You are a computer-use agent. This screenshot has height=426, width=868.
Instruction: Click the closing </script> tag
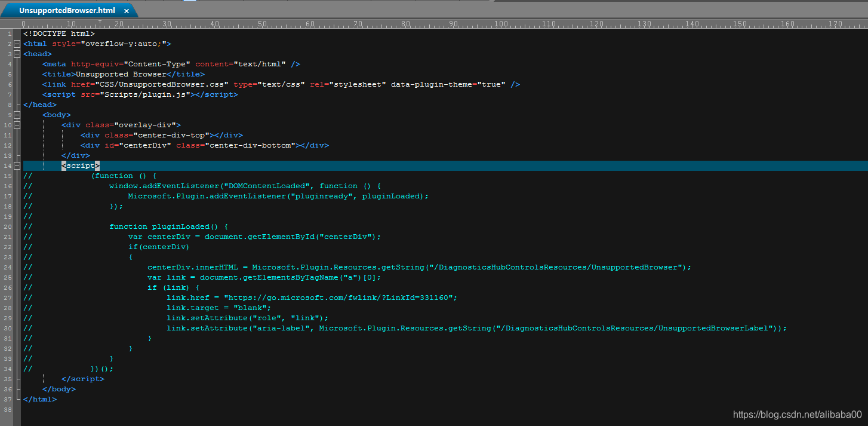pyautogui.click(x=83, y=379)
